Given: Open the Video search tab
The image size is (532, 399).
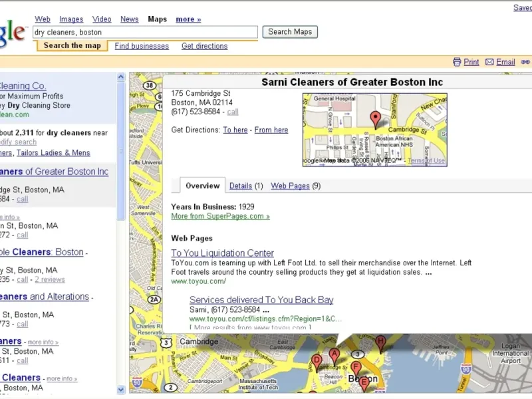Looking at the screenshot, I should click(102, 19).
